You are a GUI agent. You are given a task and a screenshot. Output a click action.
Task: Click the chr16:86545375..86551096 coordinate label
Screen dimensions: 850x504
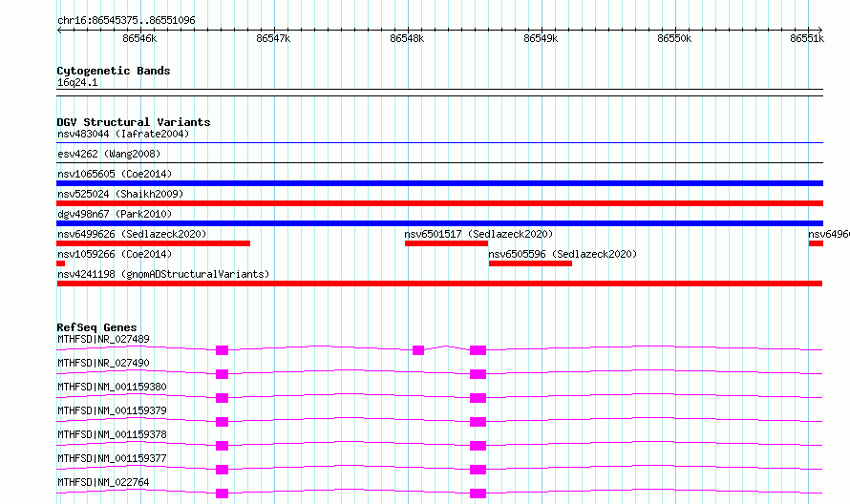coord(126,21)
